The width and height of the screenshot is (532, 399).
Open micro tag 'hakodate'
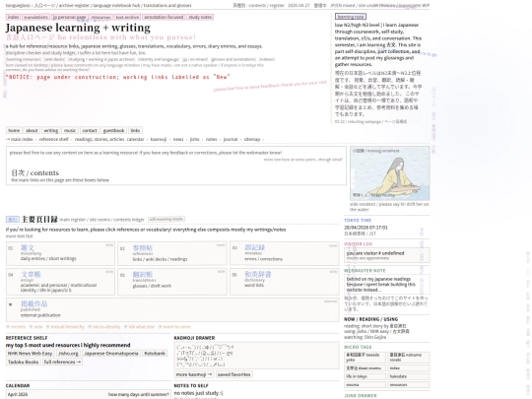[x=409, y=376]
